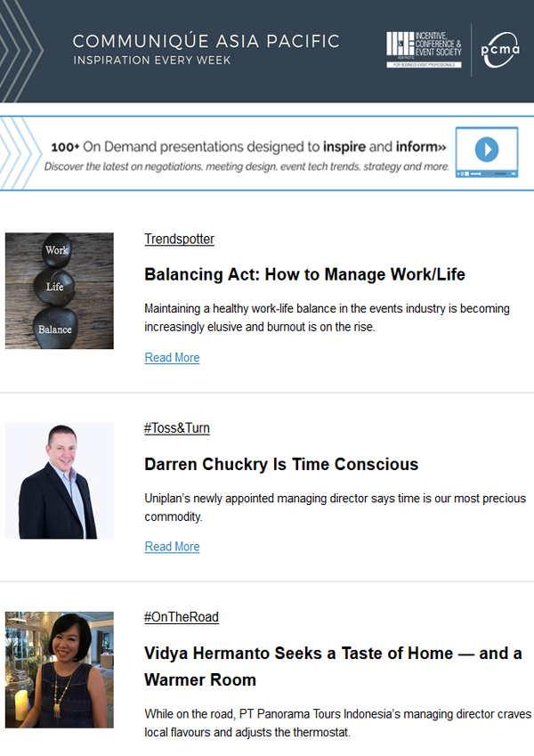Screen dimensions: 534x756
Task: Click Vidya Hermanto's photo thumbnail
Action: coord(60,670)
